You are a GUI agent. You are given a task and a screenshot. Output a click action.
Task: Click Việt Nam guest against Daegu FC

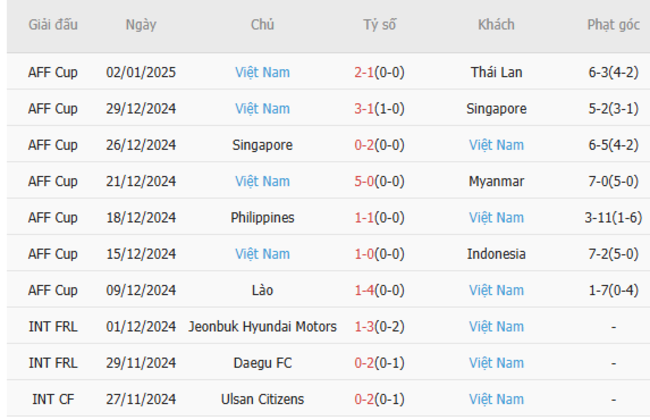(x=496, y=363)
